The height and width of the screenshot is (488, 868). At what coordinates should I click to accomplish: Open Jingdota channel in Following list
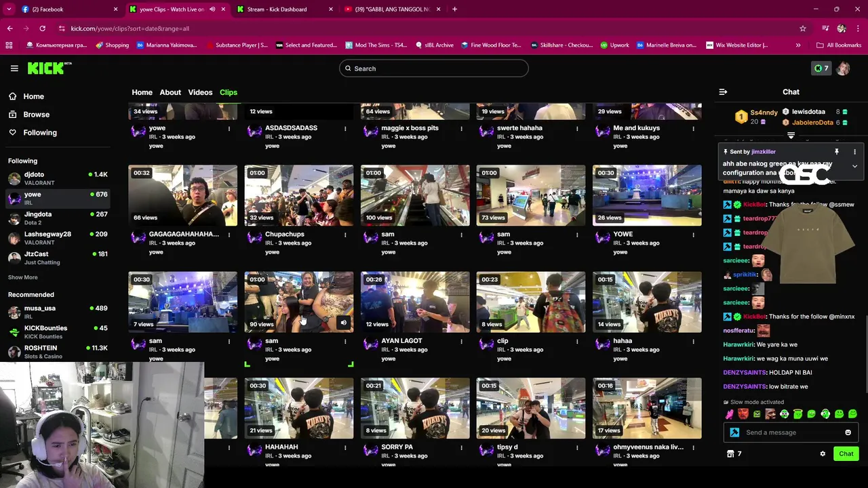coord(58,218)
